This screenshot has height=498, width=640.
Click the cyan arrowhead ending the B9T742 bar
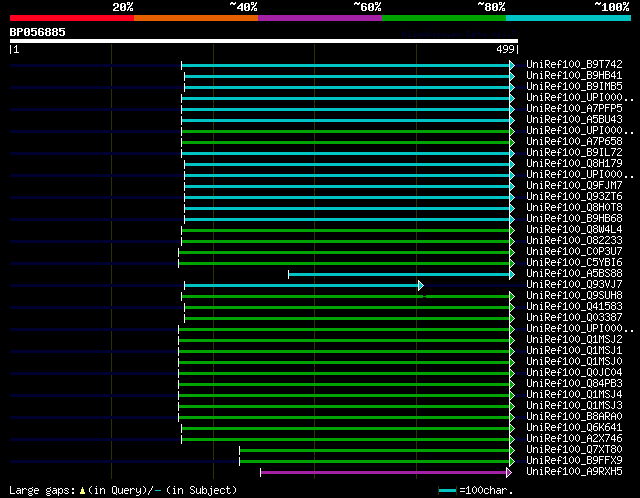512,65
